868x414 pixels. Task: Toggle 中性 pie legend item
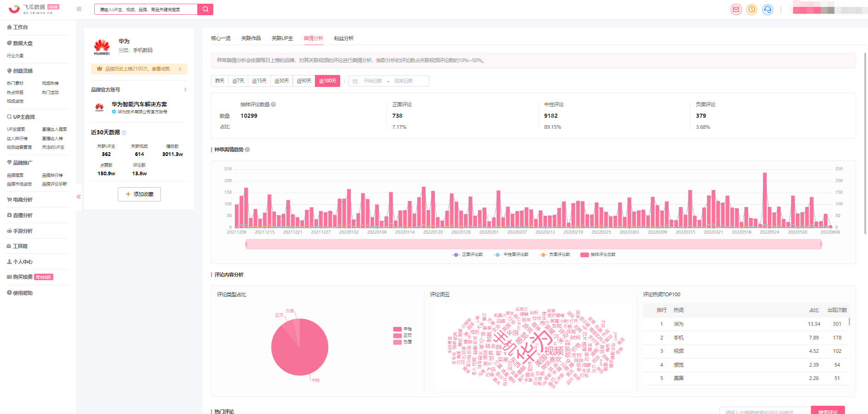[x=402, y=329]
